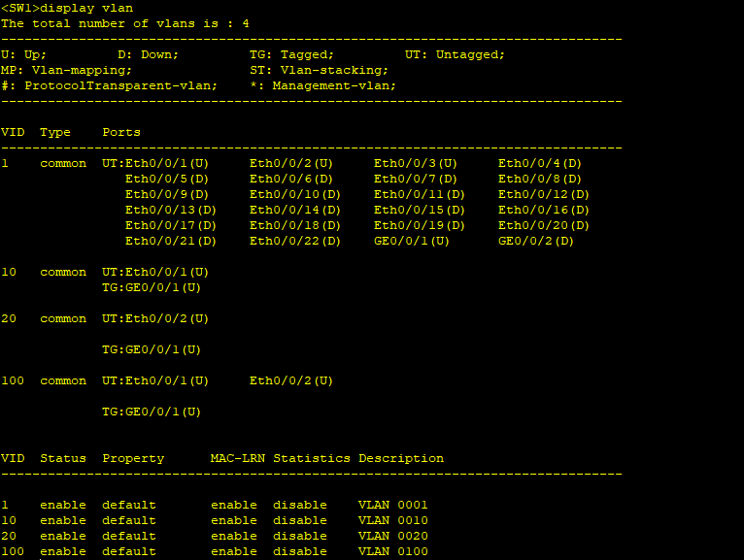Click the 'Description' column header

[400, 458]
